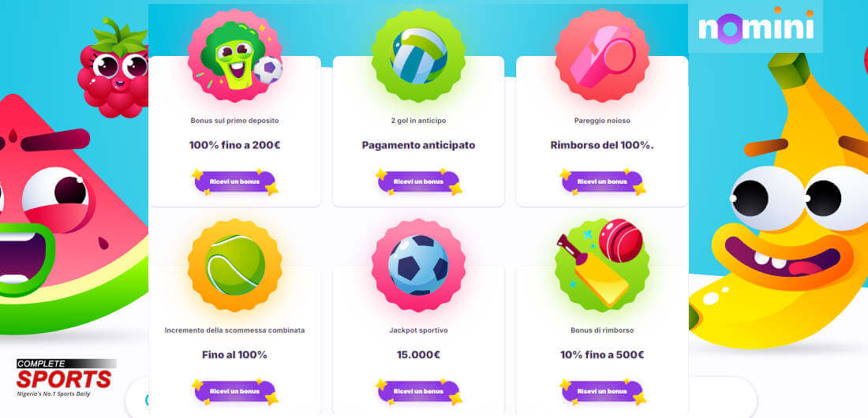Select the Pagamento anticipato heading
Screen dimensions: 868x418
(418, 146)
